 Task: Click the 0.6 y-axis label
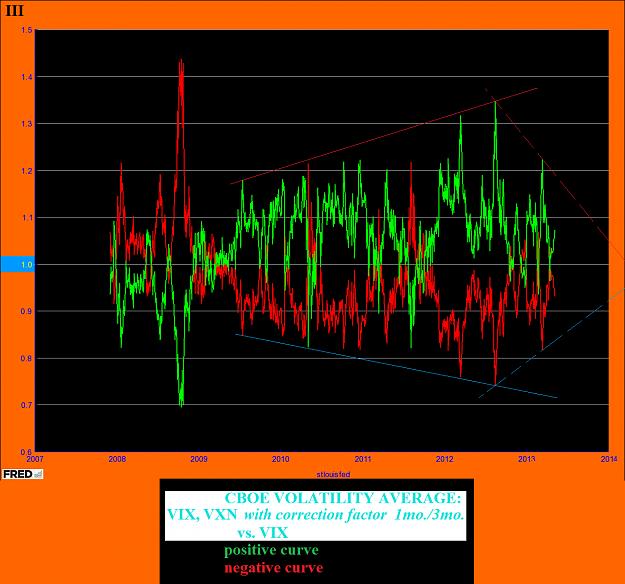(x=27, y=452)
